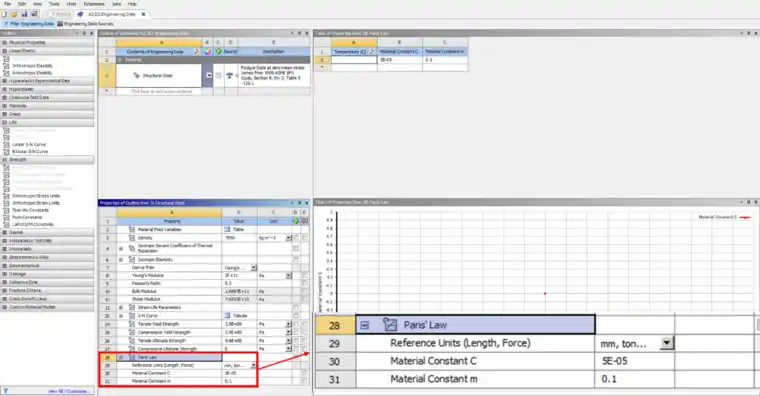Toggle suppression checkbox for Density row

coord(296,238)
